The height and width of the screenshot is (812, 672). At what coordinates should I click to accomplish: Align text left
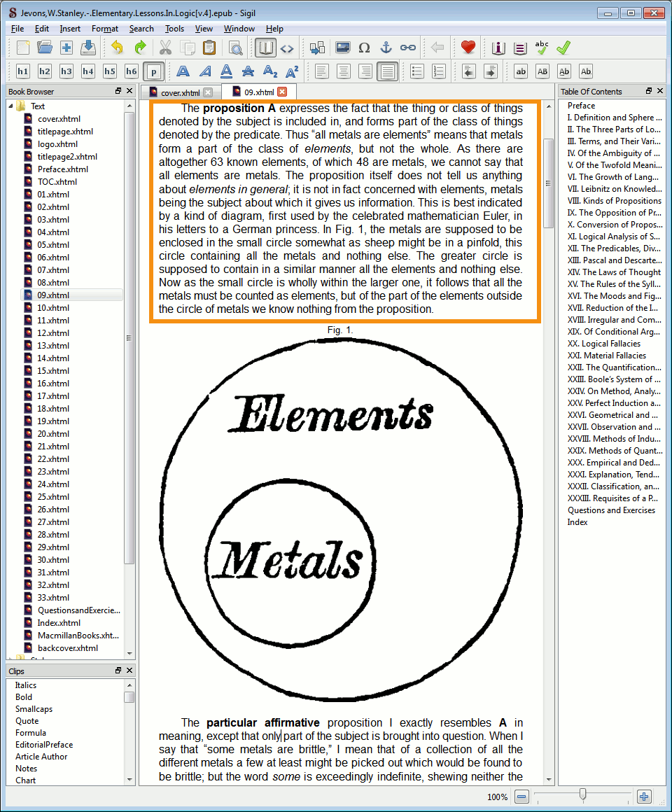pyautogui.click(x=321, y=71)
